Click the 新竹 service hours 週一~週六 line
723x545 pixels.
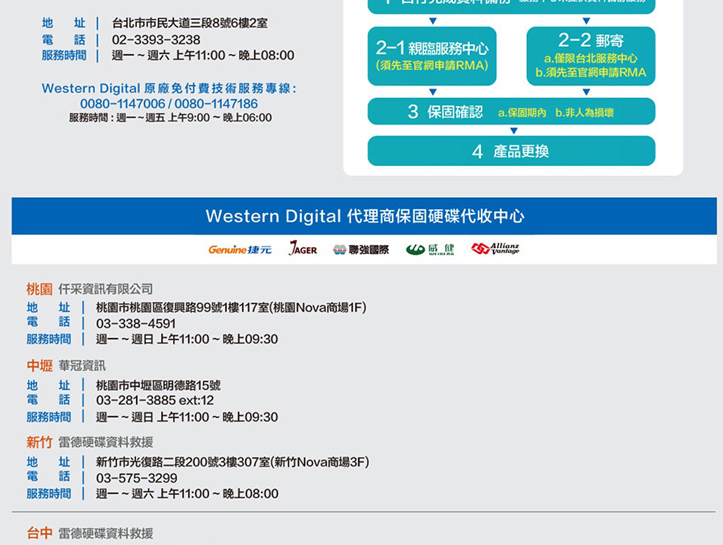(187, 494)
